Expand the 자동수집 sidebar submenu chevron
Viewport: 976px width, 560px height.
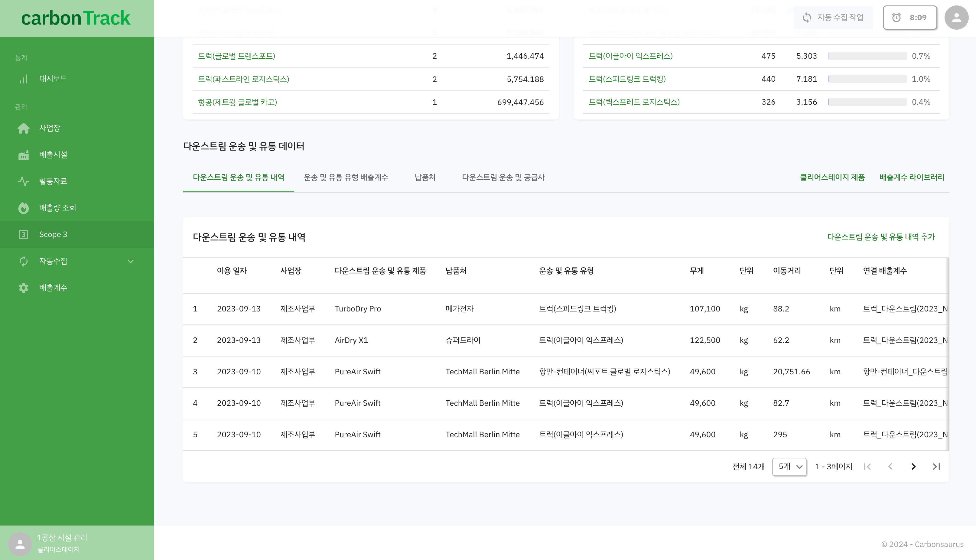pyautogui.click(x=131, y=261)
